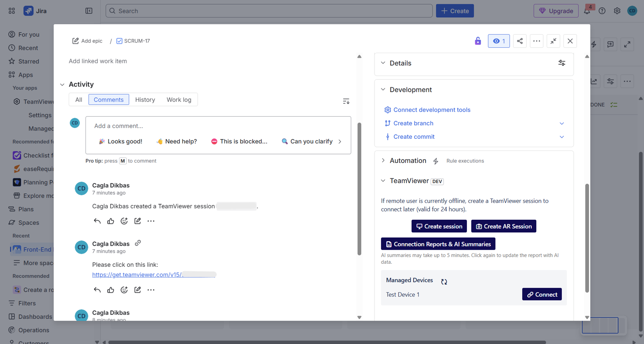Click the exit full view icon
This screenshot has height=344, width=644.
[553, 41]
